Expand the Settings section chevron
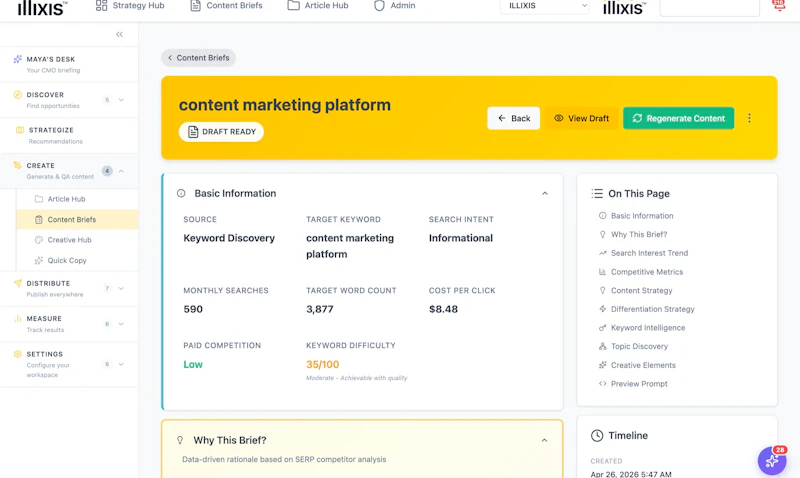 pyautogui.click(x=121, y=364)
